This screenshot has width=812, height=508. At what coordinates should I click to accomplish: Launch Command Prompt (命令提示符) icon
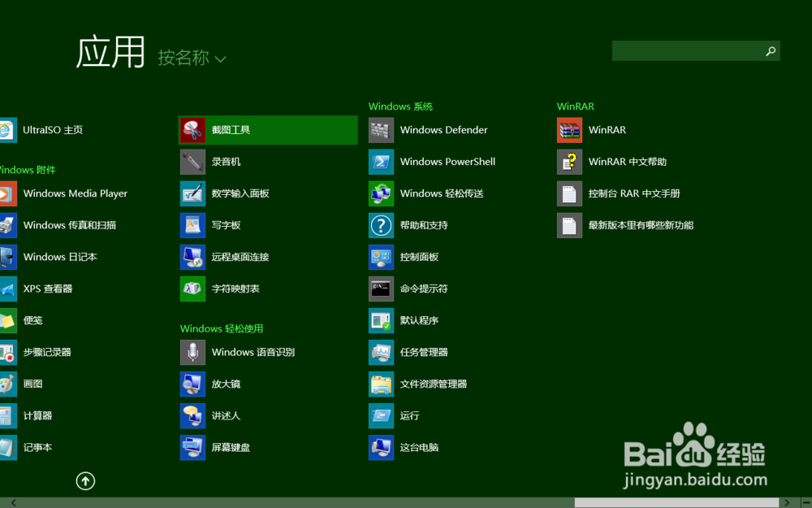point(381,289)
